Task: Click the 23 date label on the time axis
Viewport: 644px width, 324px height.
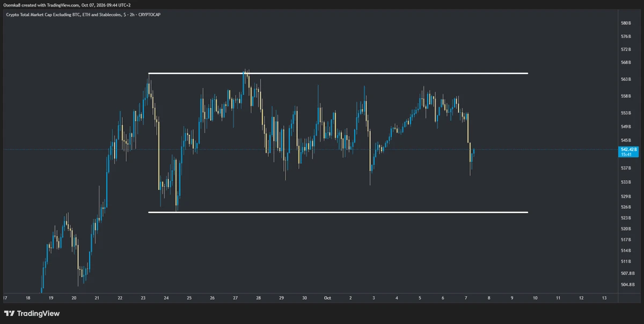Action: tap(143, 298)
